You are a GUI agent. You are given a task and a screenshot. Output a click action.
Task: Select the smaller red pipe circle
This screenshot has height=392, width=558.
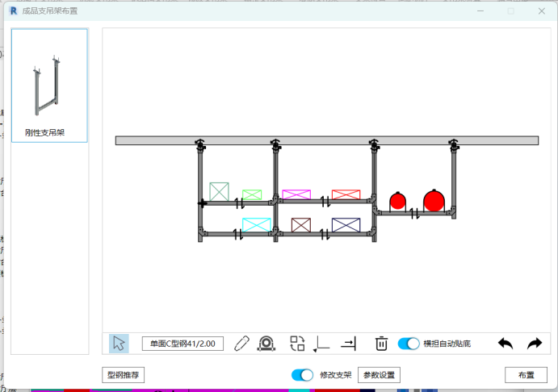397,201
